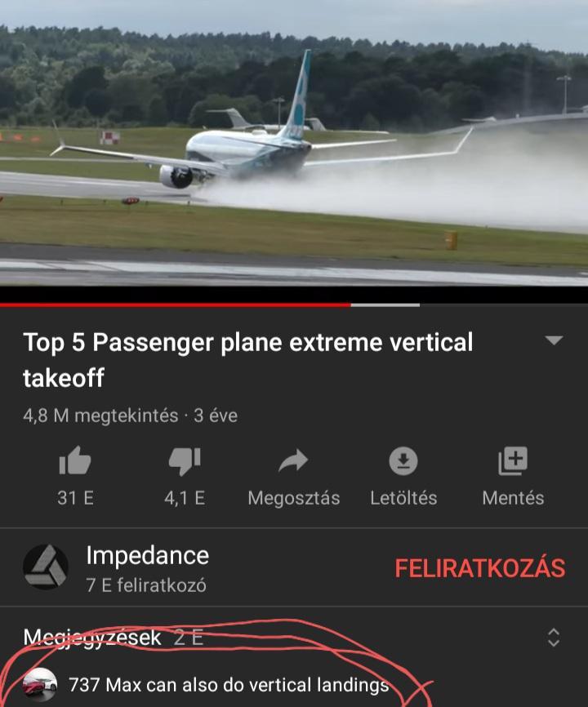Tap the 31 E like count
588x707 pixels.
click(75, 498)
